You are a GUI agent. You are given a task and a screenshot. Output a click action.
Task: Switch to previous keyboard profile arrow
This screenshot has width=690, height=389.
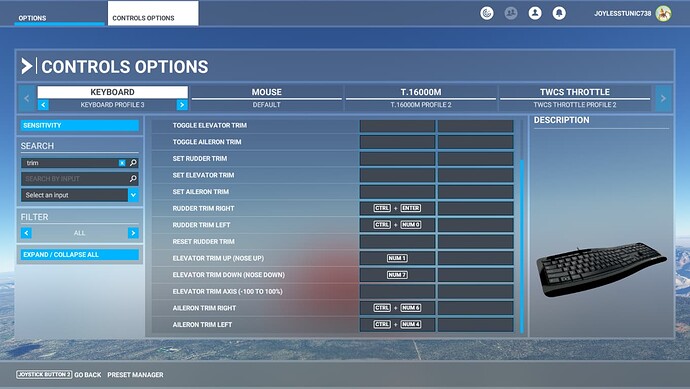coord(43,105)
